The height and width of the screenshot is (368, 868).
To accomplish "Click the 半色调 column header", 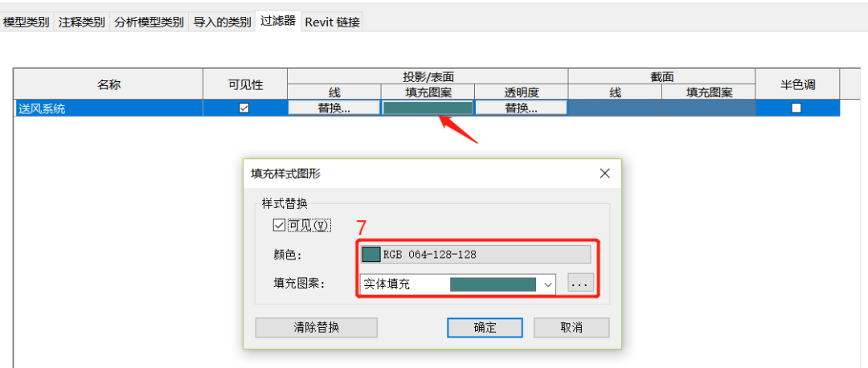I will (x=798, y=84).
